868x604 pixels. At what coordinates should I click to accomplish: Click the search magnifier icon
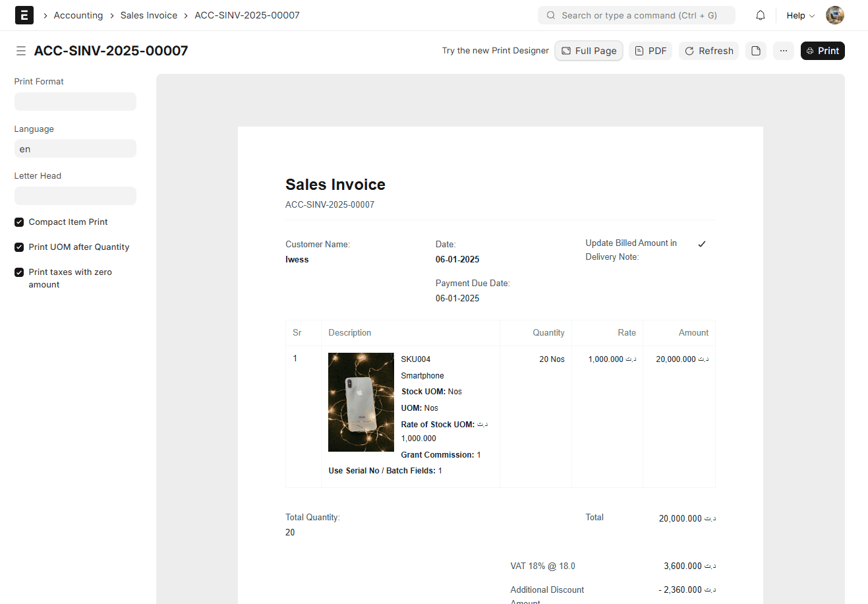[551, 15]
